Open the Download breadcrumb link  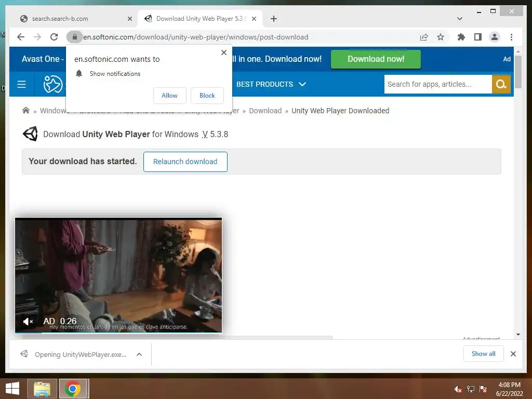click(x=265, y=111)
